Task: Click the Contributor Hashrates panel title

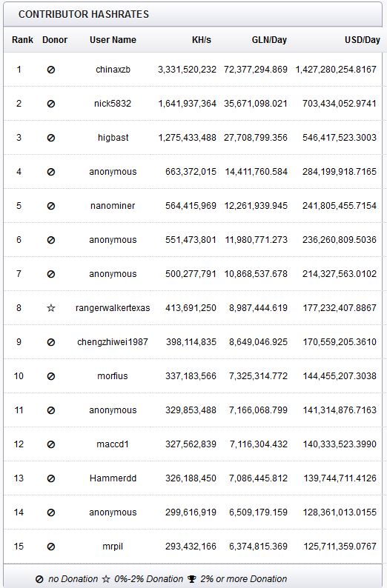Action: (84, 14)
